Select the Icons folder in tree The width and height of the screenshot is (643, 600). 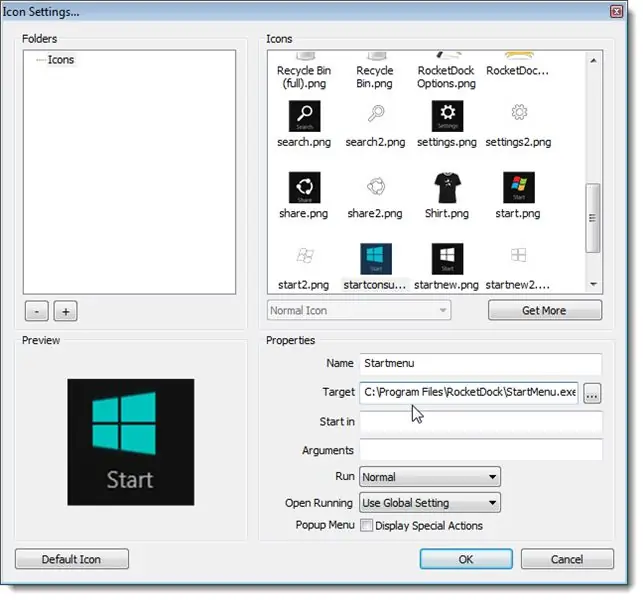60,60
